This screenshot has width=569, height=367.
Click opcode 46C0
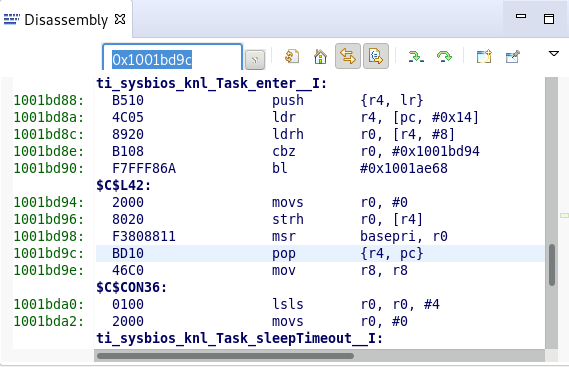click(128, 270)
